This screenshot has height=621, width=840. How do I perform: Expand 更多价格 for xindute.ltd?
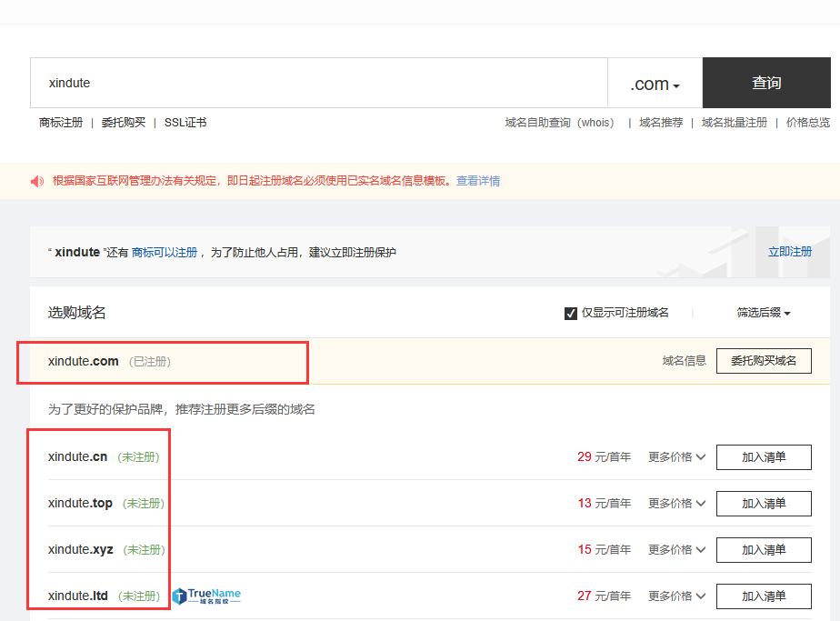pyautogui.click(x=676, y=596)
